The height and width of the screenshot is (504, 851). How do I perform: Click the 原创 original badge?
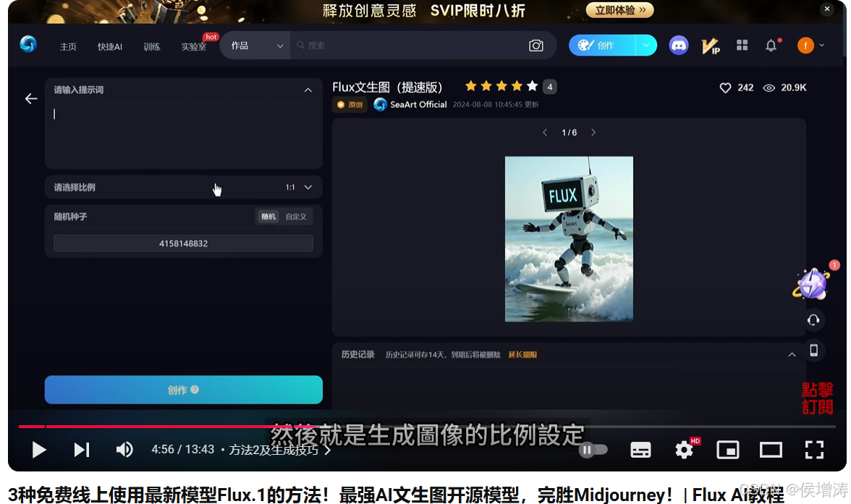click(x=350, y=105)
